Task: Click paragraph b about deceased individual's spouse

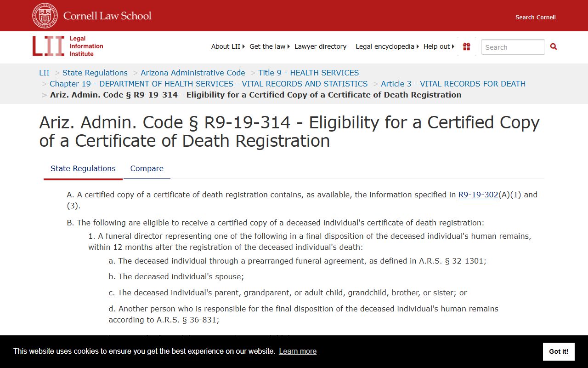Action: tap(176, 276)
